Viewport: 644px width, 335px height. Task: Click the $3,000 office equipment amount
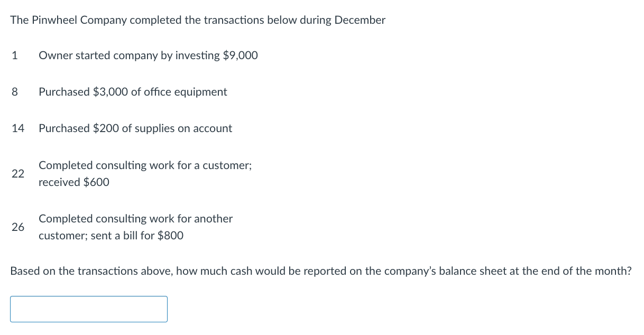(x=110, y=92)
